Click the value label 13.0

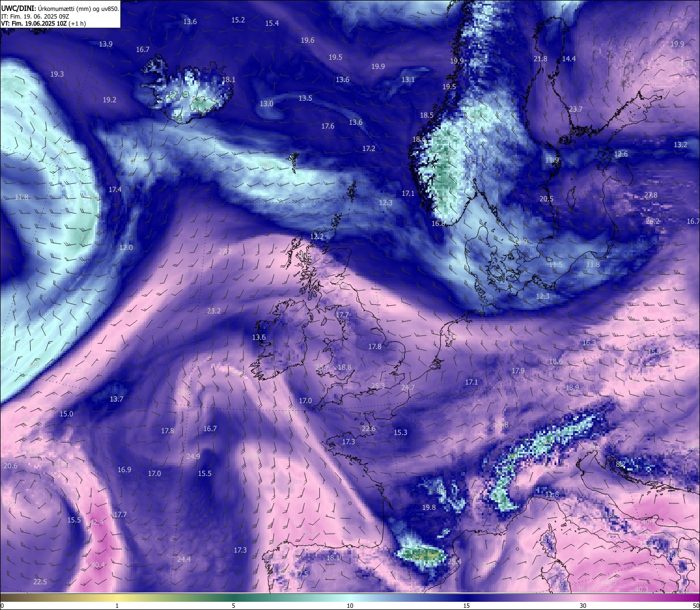[266, 103]
